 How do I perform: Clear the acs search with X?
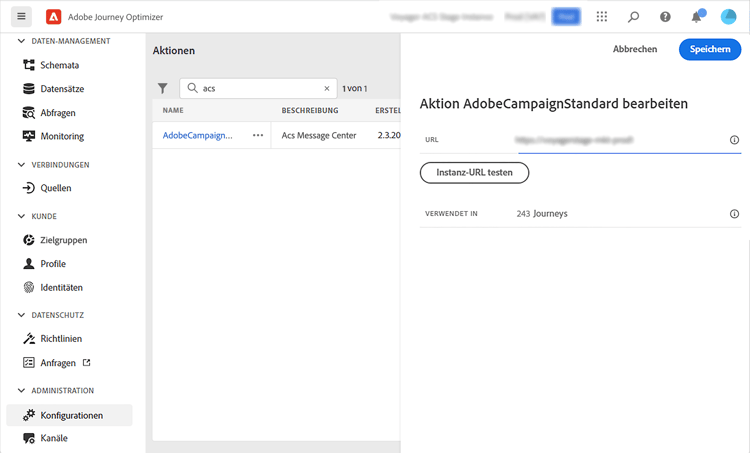(x=327, y=88)
